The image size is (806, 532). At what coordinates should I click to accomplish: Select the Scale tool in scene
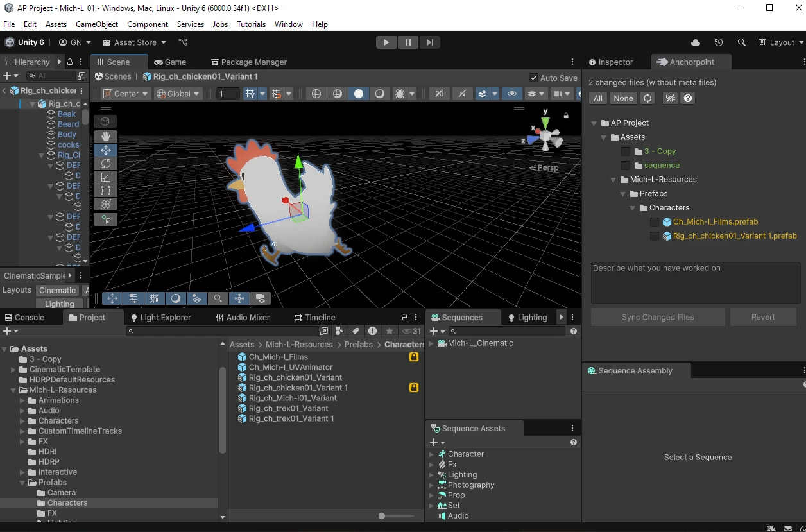coord(105,177)
